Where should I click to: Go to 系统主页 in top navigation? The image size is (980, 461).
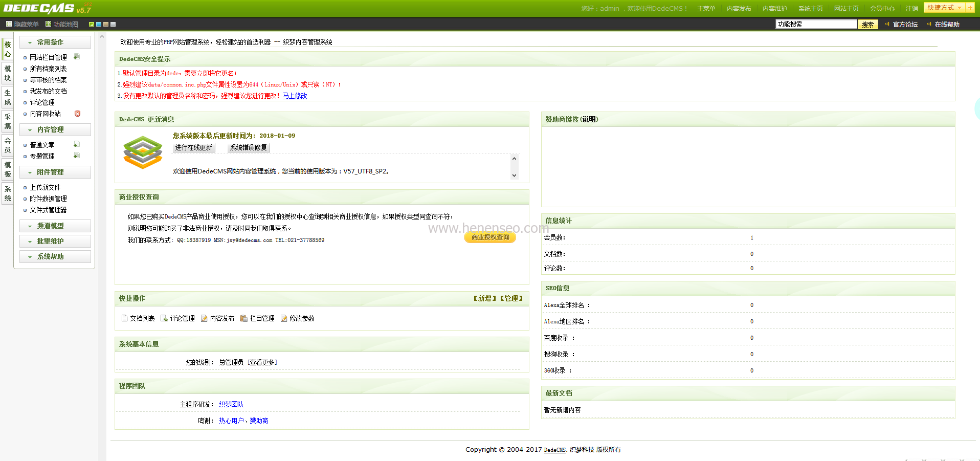pos(811,8)
